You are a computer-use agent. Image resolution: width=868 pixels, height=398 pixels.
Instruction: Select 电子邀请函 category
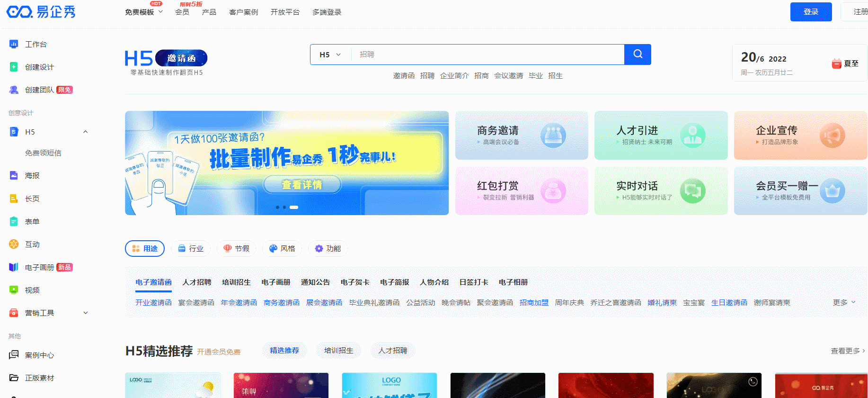coord(153,282)
